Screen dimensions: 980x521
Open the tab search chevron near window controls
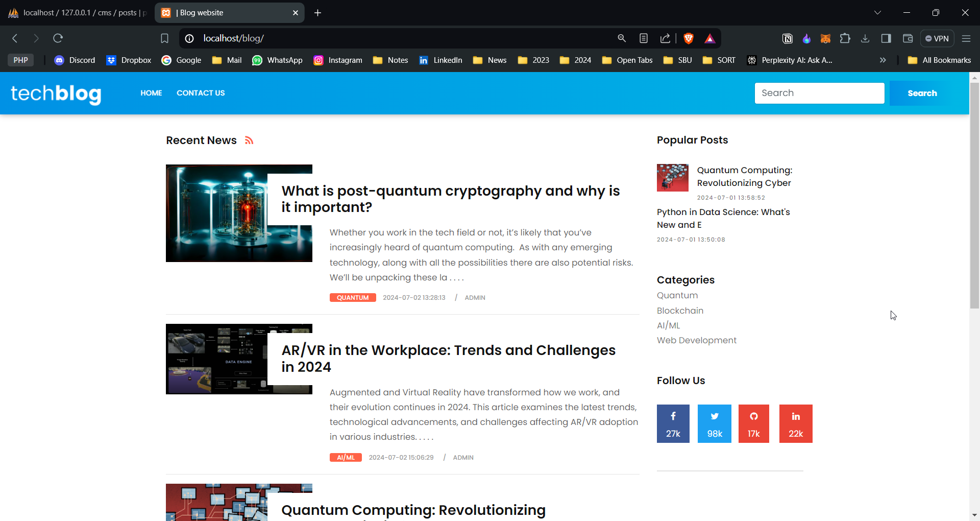pos(878,12)
